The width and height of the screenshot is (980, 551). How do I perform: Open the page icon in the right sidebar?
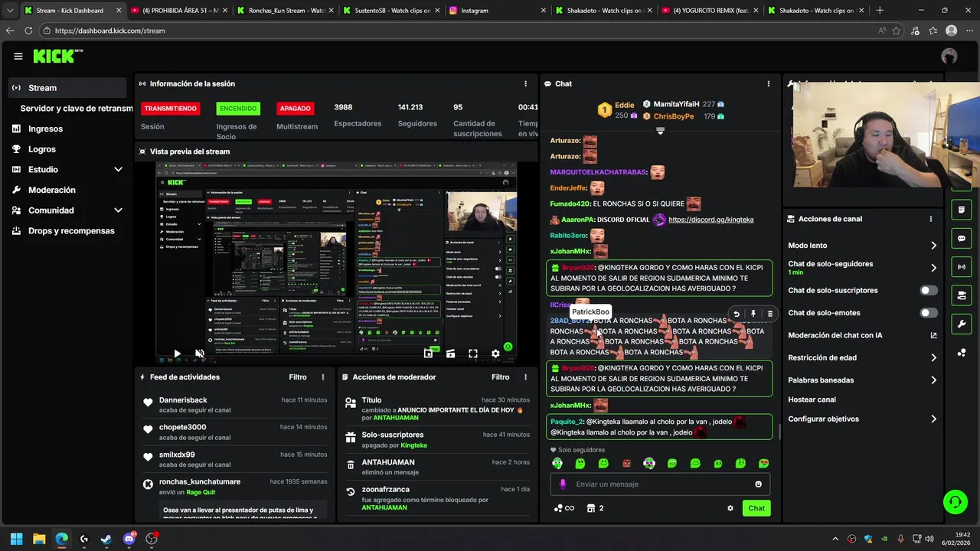pyautogui.click(x=962, y=210)
